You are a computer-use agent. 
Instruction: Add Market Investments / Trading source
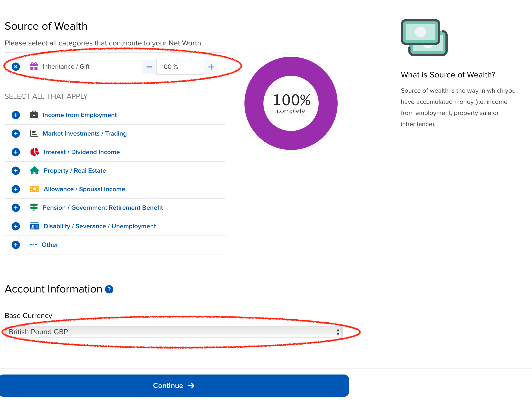[x=16, y=134]
